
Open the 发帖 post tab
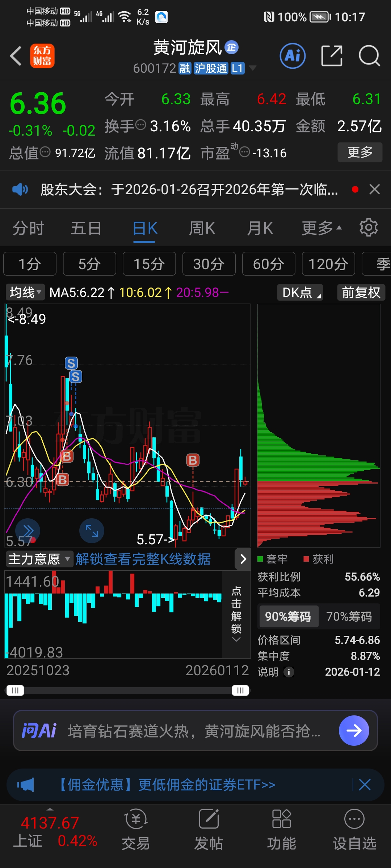coord(209,830)
